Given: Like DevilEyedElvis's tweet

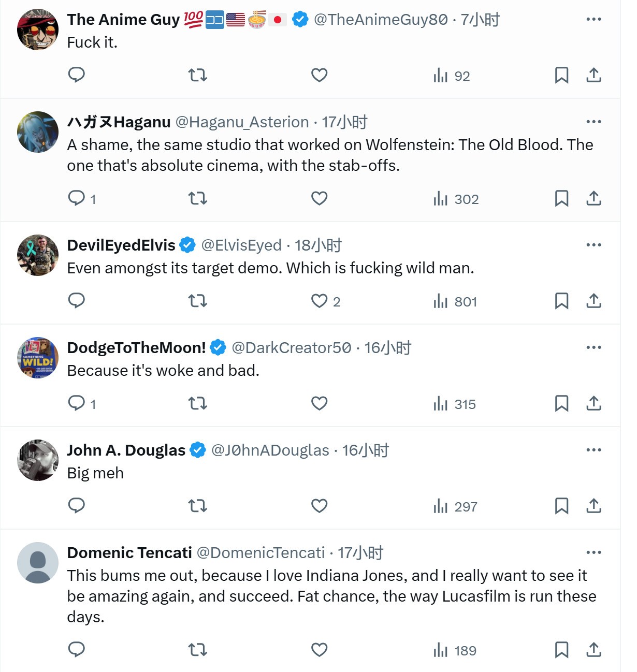Looking at the screenshot, I should (x=320, y=301).
